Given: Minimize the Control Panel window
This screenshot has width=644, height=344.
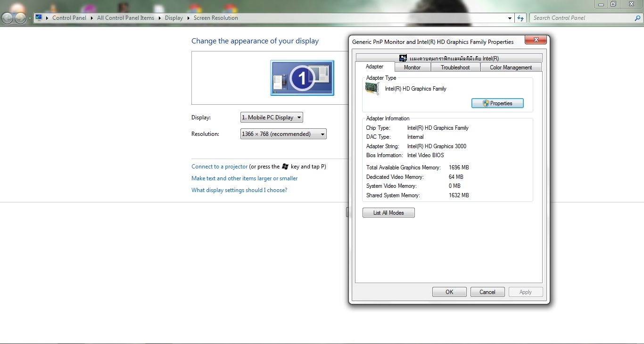Looking at the screenshot, I should pyautogui.click(x=601, y=4).
